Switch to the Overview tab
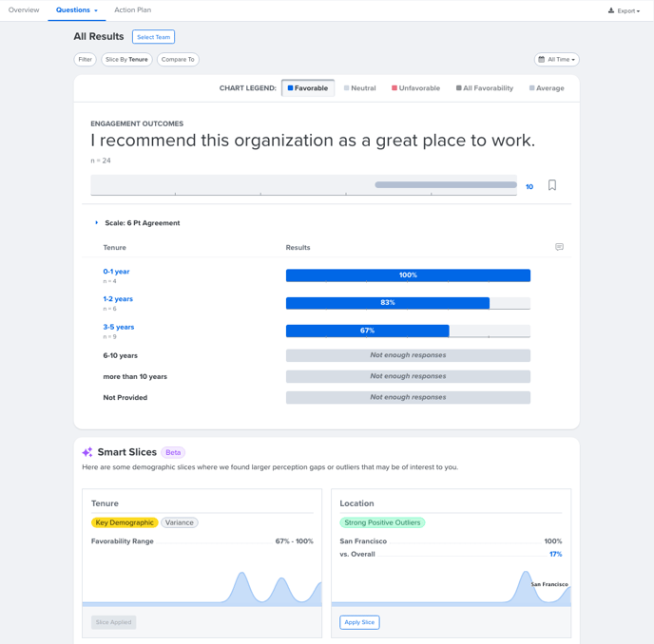Viewport: 654px width, 644px height. tap(24, 10)
